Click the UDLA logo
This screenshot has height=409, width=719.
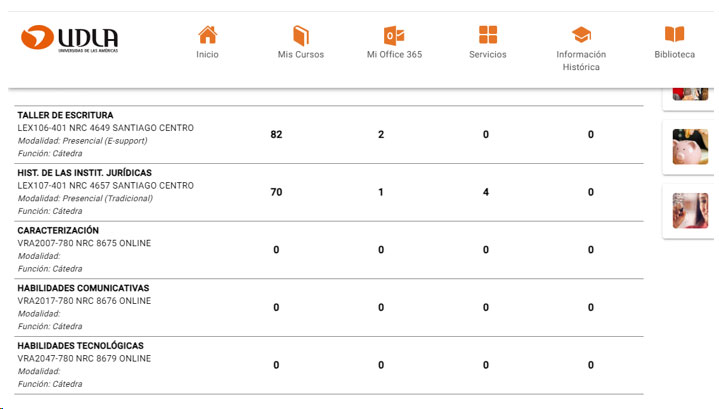70,40
